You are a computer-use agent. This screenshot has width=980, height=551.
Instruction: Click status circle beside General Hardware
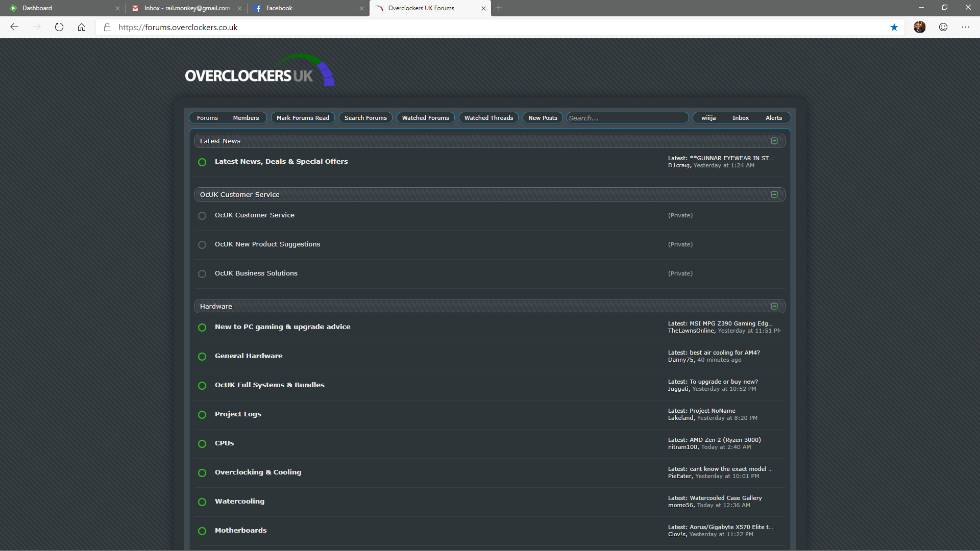(202, 357)
